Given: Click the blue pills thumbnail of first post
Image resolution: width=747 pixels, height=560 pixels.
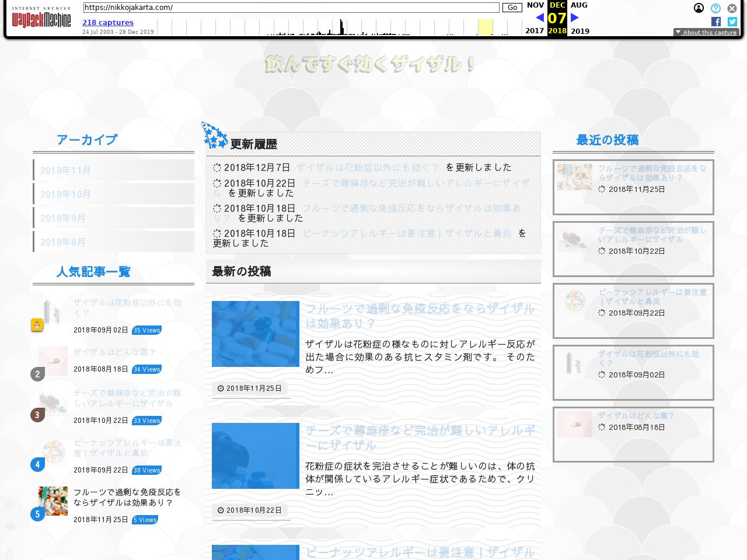Looking at the screenshot, I should (x=256, y=334).
